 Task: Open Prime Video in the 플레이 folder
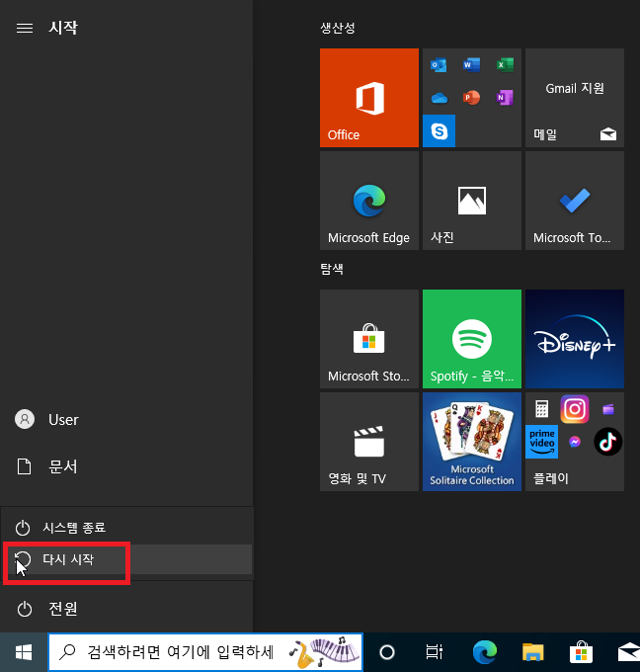(541, 442)
